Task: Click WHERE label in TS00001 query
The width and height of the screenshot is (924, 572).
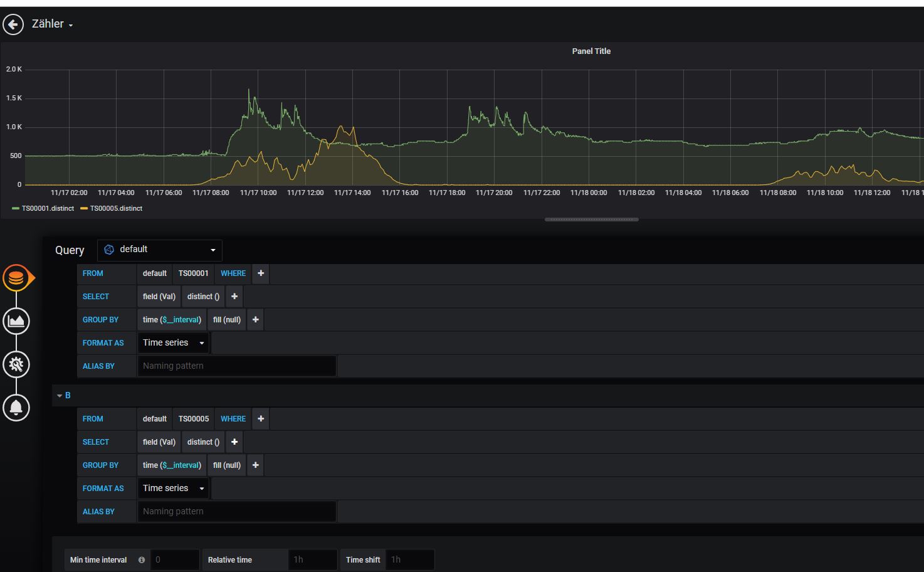Action: tap(233, 273)
